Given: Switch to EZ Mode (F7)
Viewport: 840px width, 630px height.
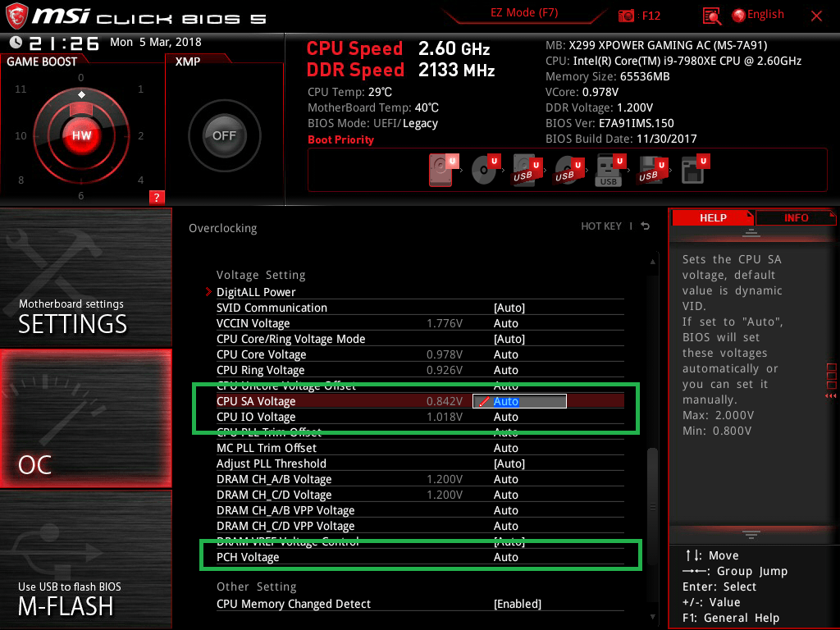Looking at the screenshot, I should (524, 13).
